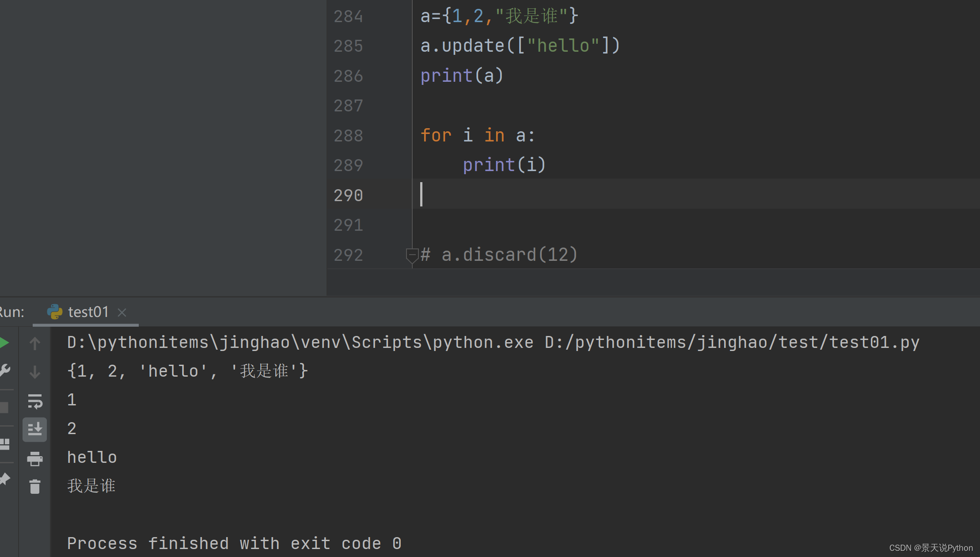Click the print(a) statement at line 286
Image resolution: width=980 pixels, height=557 pixels.
click(462, 76)
